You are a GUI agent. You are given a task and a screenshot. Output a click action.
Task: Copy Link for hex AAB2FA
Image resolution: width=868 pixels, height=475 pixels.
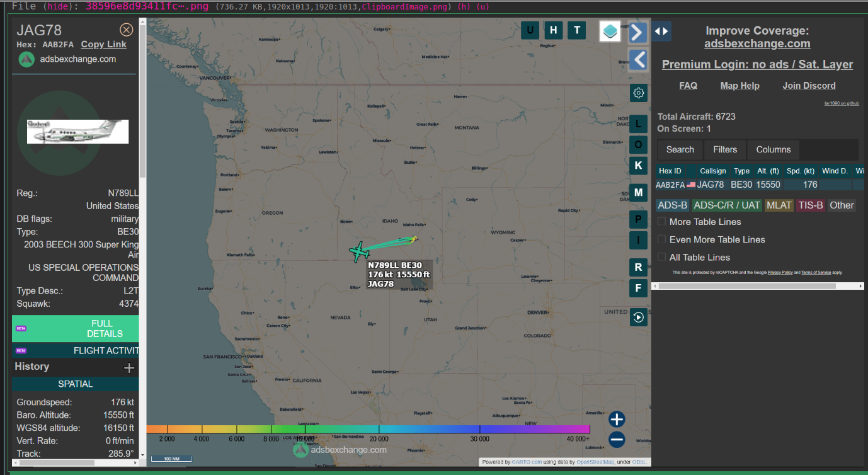103,44
